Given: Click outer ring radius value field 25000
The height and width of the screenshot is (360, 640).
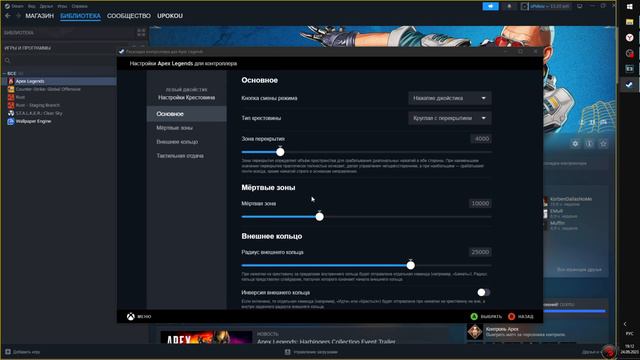Looking at the screenshot, I should click(x=480, y=252).
